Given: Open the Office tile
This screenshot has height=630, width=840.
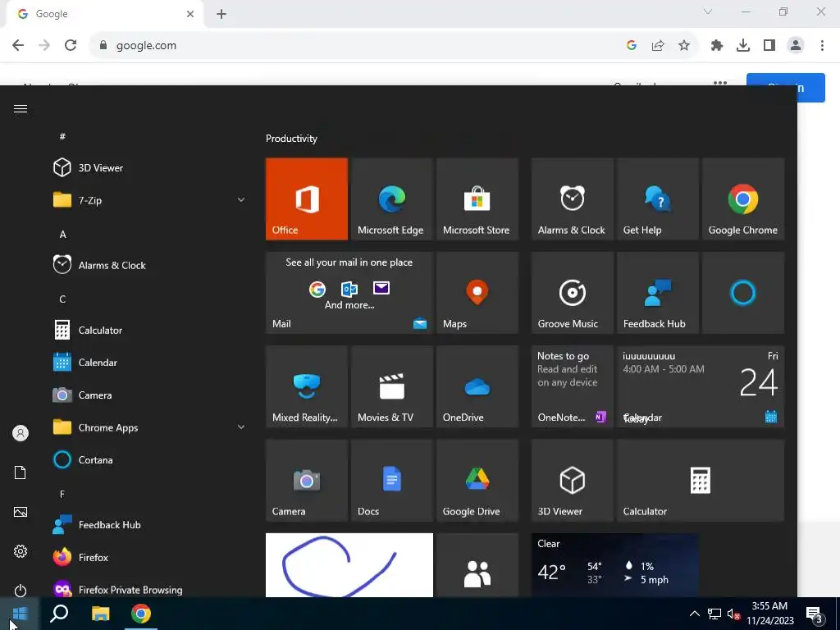Looking at the screenshot, I should pyautogui.click(x=307, y=199).
